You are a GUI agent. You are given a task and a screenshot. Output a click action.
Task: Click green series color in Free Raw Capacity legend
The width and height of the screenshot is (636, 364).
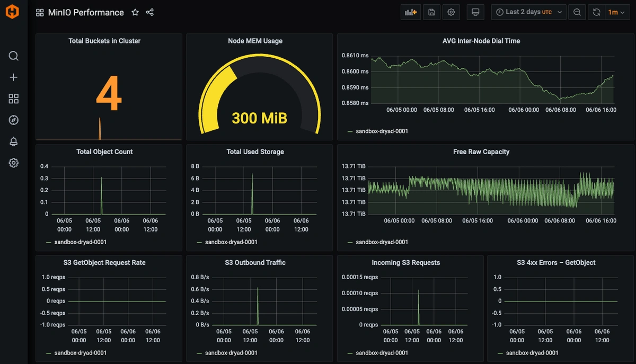coord(350,242)
